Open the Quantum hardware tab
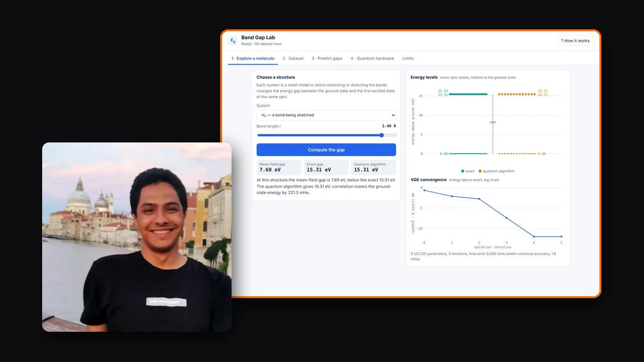 [372, 58]
